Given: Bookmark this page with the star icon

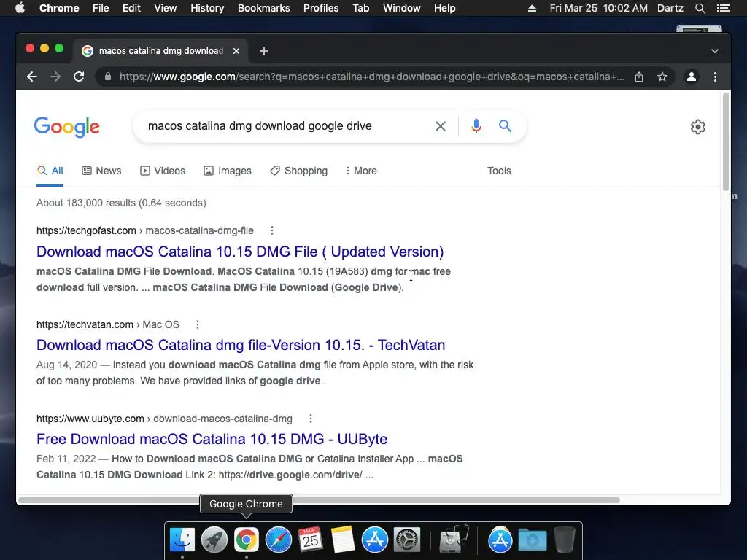Looking at the screenshot, I should point(662,77).
